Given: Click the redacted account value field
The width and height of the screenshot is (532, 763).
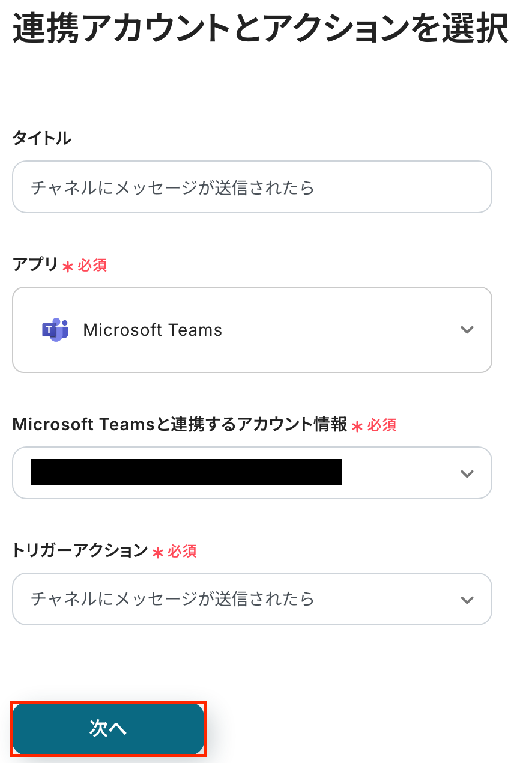Looking at the screenshot, I should pos(186,472).
